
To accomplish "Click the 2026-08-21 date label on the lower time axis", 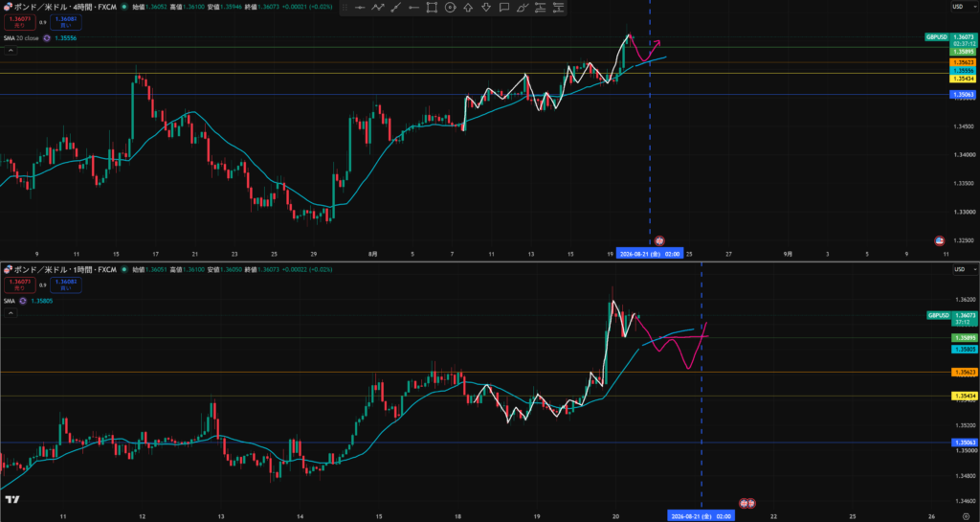I will click(700, 516).
